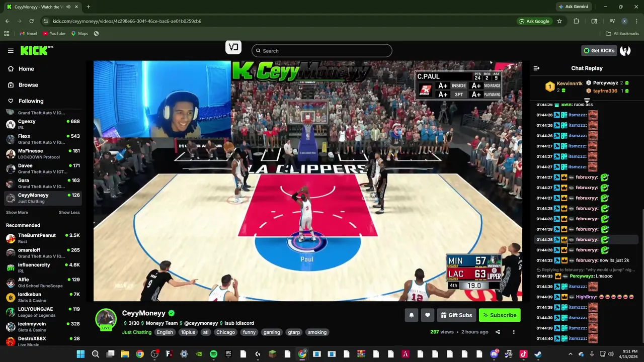Click Ask Gemini button
This screenshot has width=644, height=362.
(x=573, y=7)
